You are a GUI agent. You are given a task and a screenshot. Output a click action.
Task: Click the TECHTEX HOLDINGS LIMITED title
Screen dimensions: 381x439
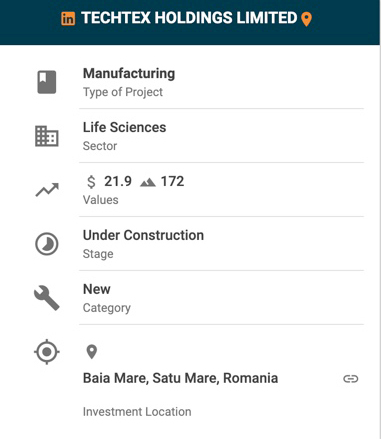tap(189, 18)
